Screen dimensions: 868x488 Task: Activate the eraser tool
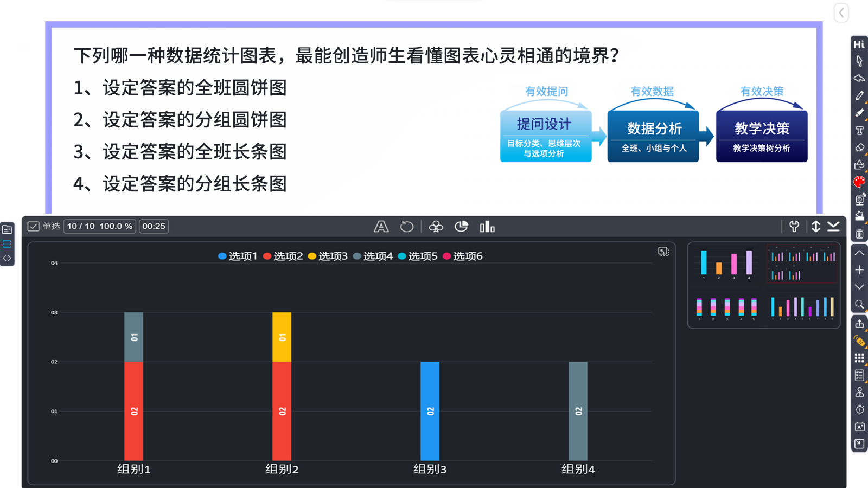point(859,147)
